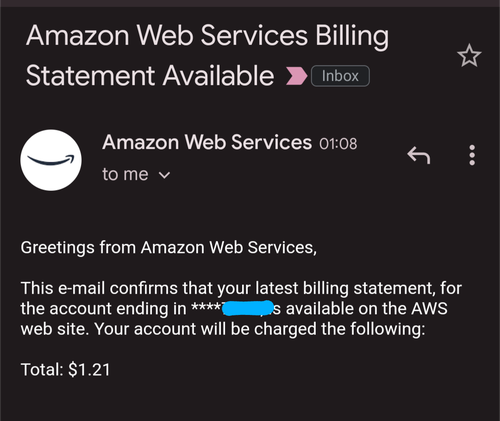Click "charged the following:" text

pos(340,329)
